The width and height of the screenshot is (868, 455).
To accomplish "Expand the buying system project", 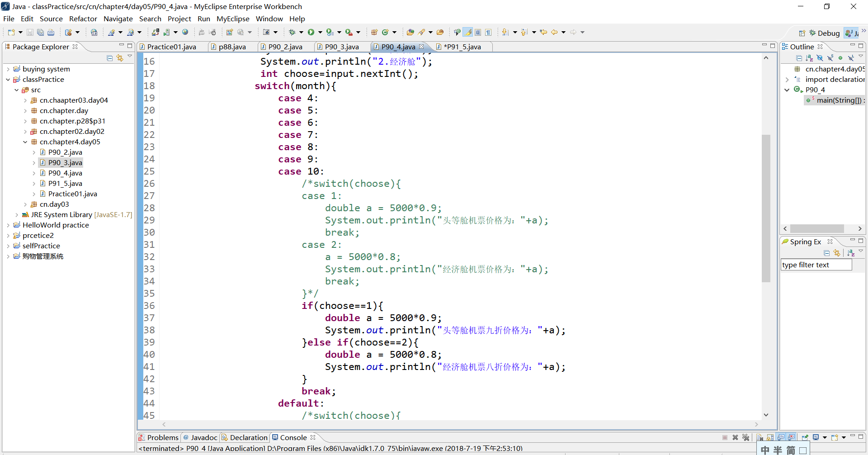I will 8,69.
